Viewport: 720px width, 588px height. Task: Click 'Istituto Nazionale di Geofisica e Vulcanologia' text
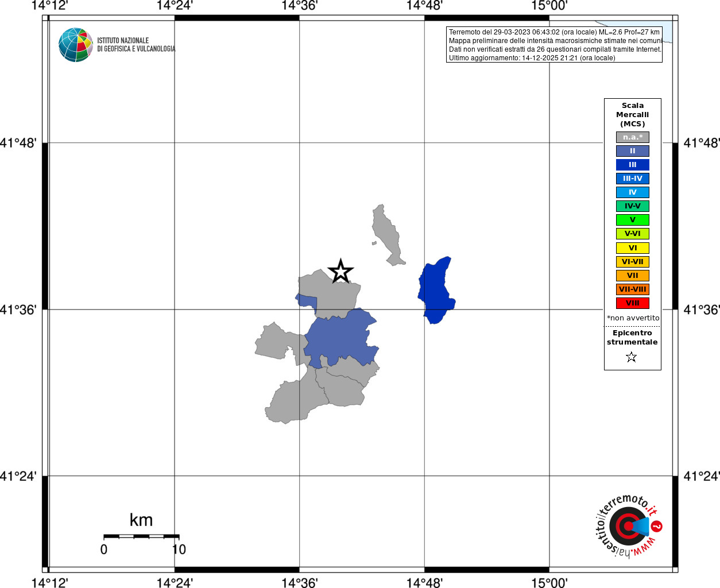click(x=136, y=45)
